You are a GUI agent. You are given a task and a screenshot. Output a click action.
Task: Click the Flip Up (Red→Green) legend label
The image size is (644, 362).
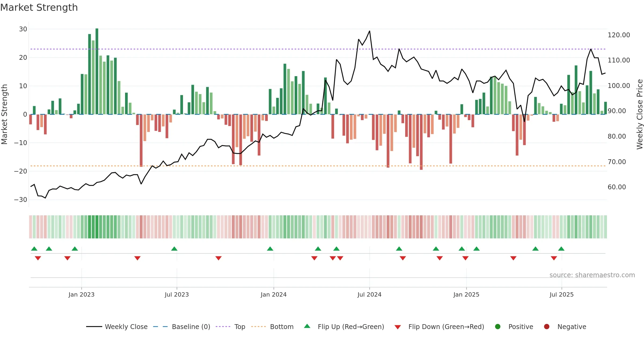tap(351, 327)
